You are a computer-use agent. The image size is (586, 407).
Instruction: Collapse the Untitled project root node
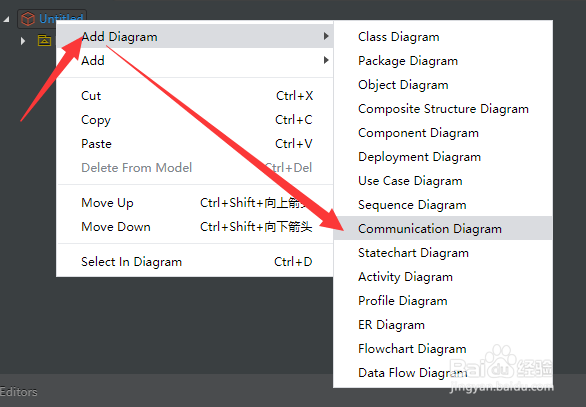(x=6, y=19)
